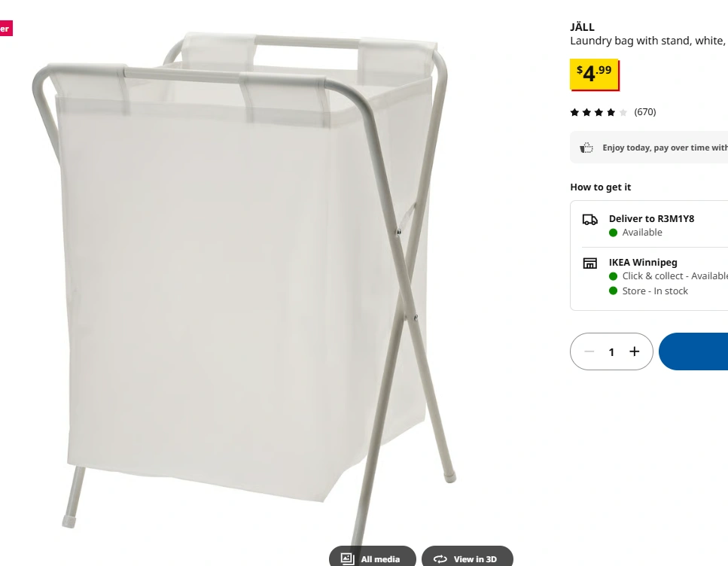Viewport: 728px width, 566px height.
Task: Increase quantity with the plus icon
Action: pos(634,351)
